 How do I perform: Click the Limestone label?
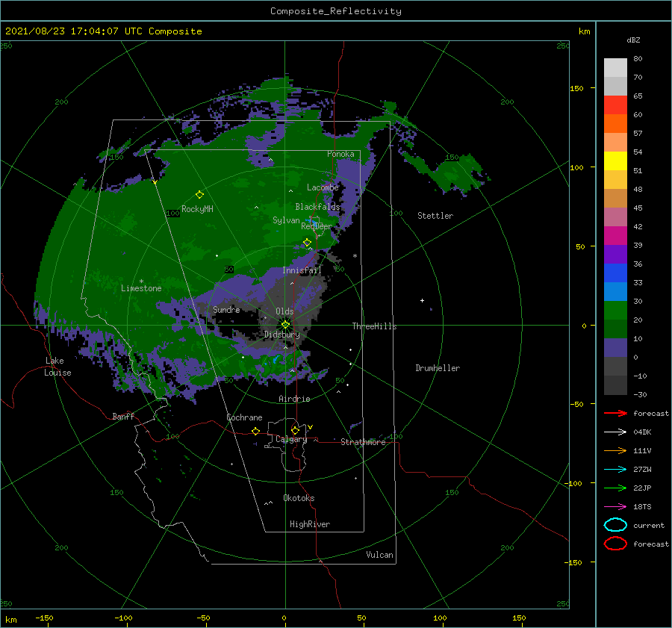(x=141, y=288)
